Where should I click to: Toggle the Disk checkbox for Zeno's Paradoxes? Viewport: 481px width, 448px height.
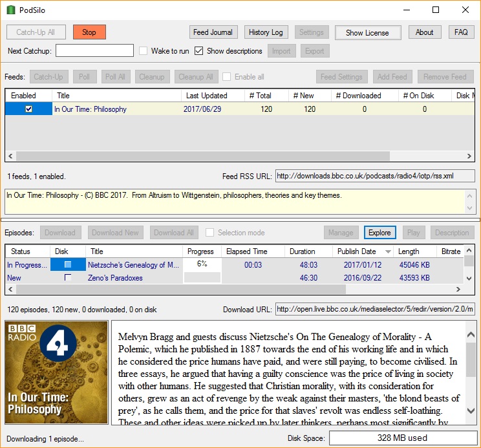[68, 278]
